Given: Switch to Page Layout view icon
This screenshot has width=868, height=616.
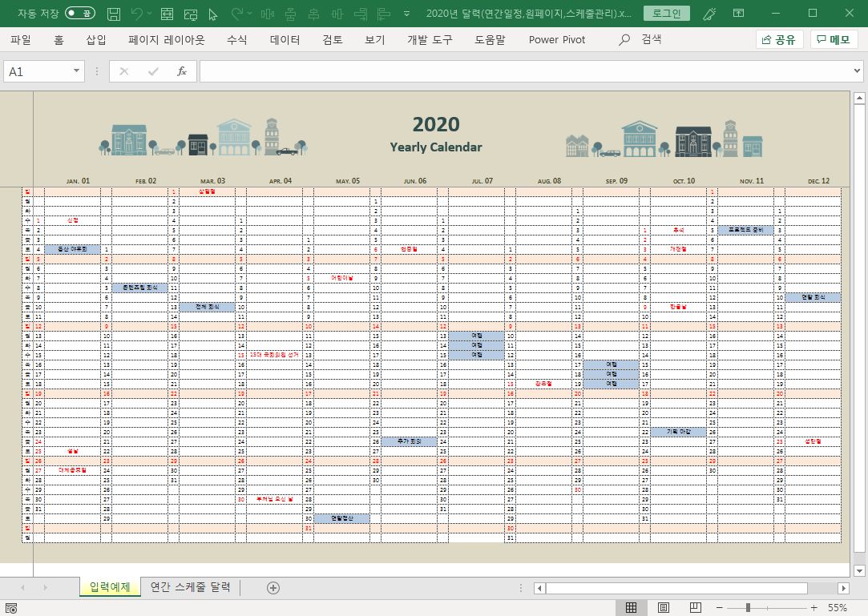Looking at the screenshot, I should click(664, 608).
